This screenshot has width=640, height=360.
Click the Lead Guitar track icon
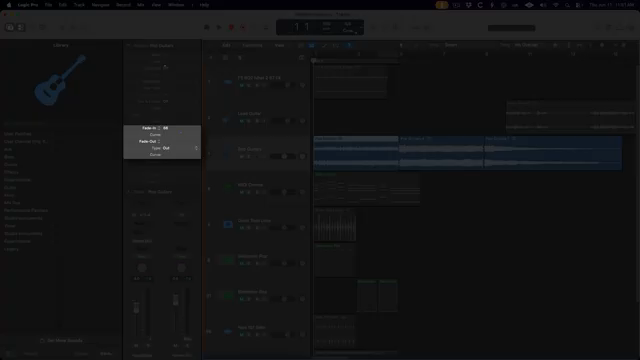[226, 120]
